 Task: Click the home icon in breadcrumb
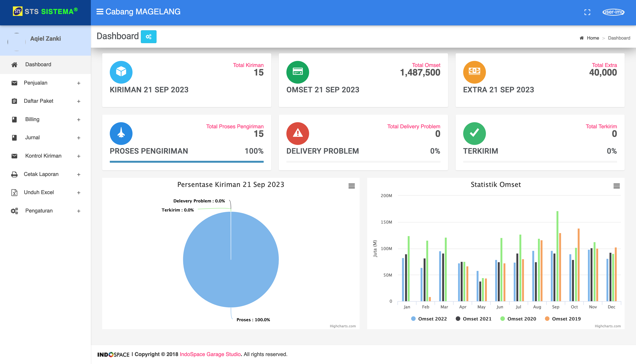pos(581,38)
